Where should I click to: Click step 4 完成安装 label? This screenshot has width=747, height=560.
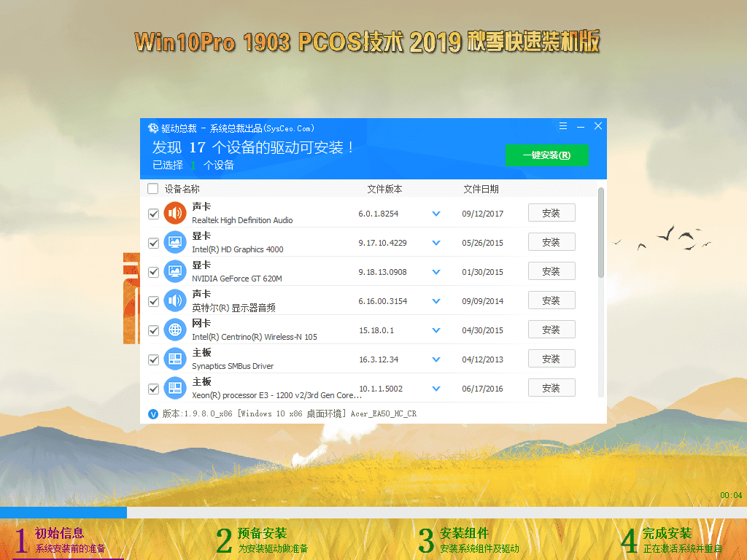(x=667, y=533)
